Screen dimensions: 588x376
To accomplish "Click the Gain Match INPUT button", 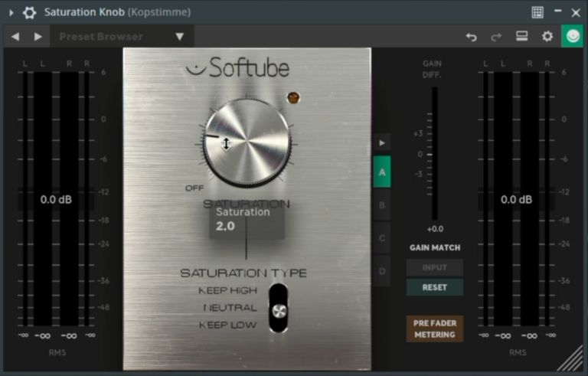I will 435,267.
